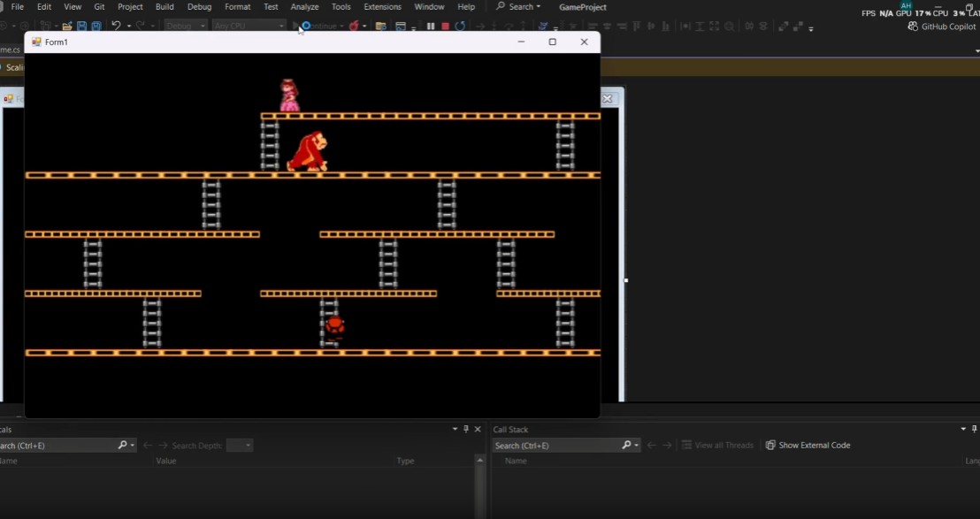Open file with the folder icon

pos(67,27)
